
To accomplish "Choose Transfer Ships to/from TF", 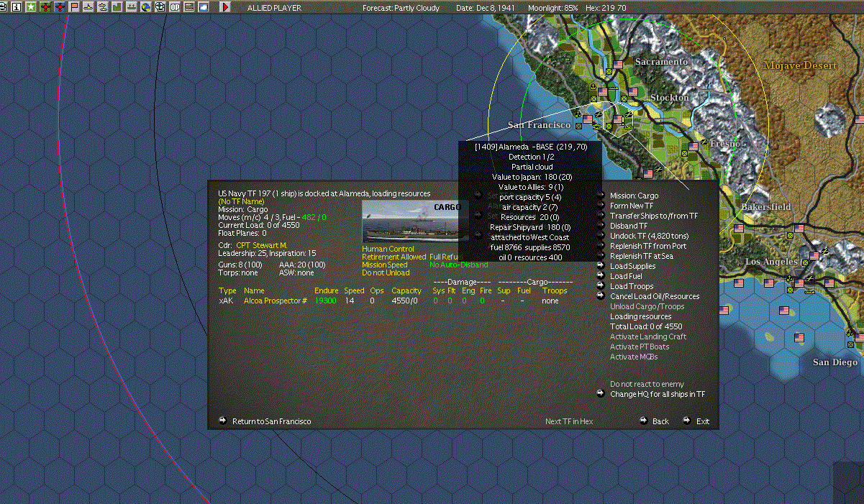I will click(x=654, y=216).
